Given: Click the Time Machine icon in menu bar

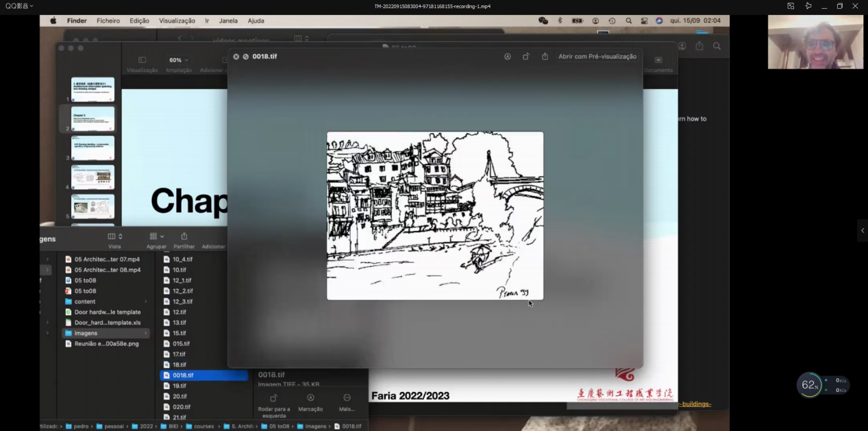Looking at the screenshot, I should tap(612, 21).
